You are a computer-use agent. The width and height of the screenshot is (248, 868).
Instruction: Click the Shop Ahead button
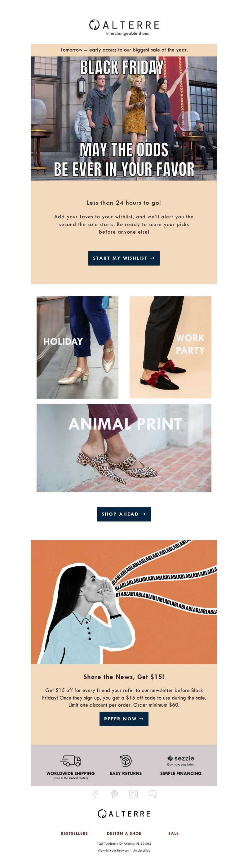click(124, 514)
